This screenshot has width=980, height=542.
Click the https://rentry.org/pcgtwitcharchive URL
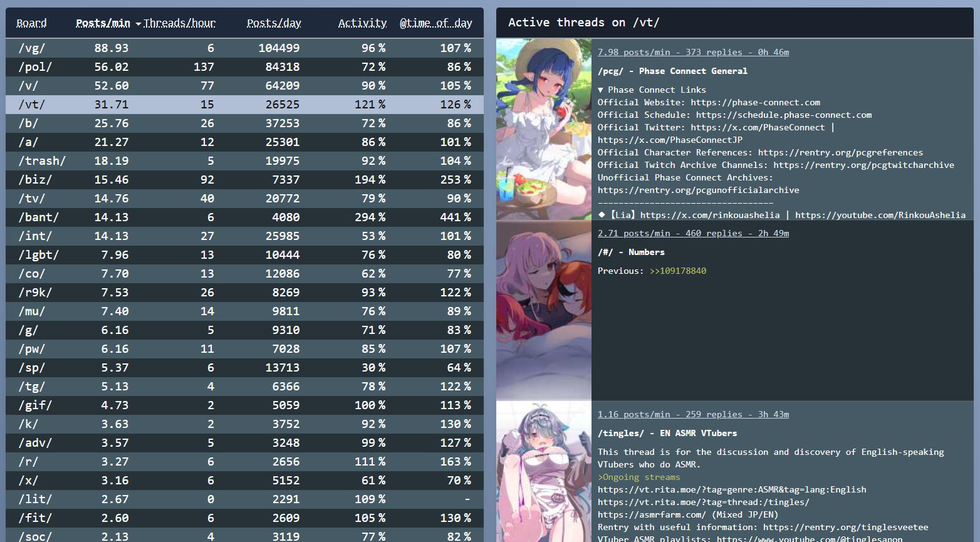pos(863,165)
